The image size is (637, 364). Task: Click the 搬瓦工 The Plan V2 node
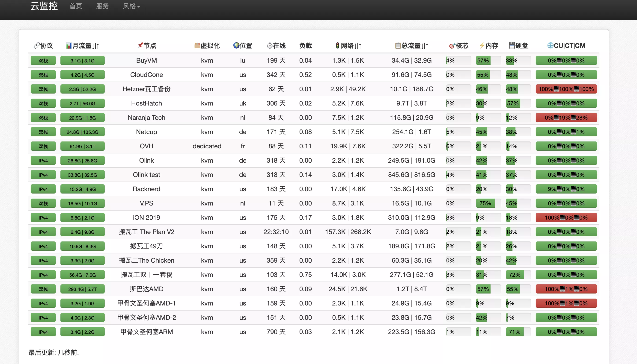pos(146,232)
